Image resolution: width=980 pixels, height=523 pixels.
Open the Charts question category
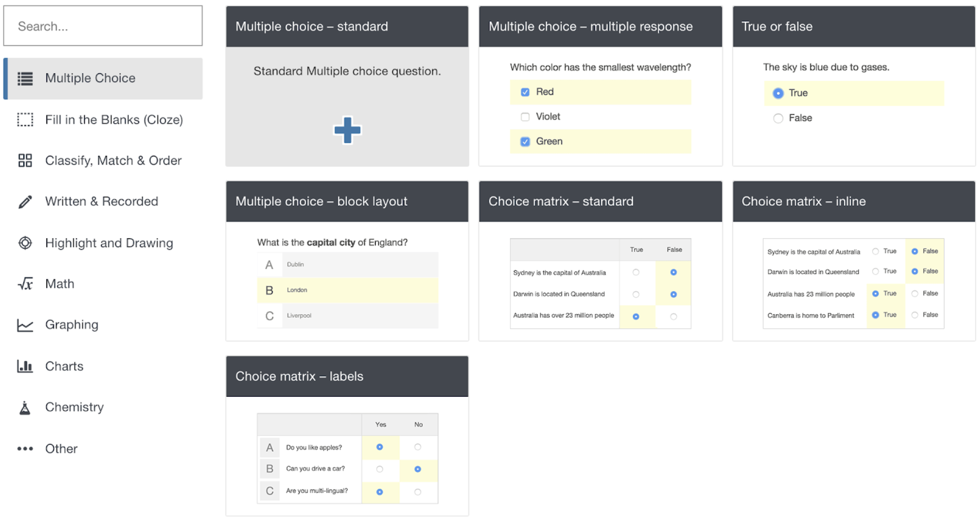(64, 367)
